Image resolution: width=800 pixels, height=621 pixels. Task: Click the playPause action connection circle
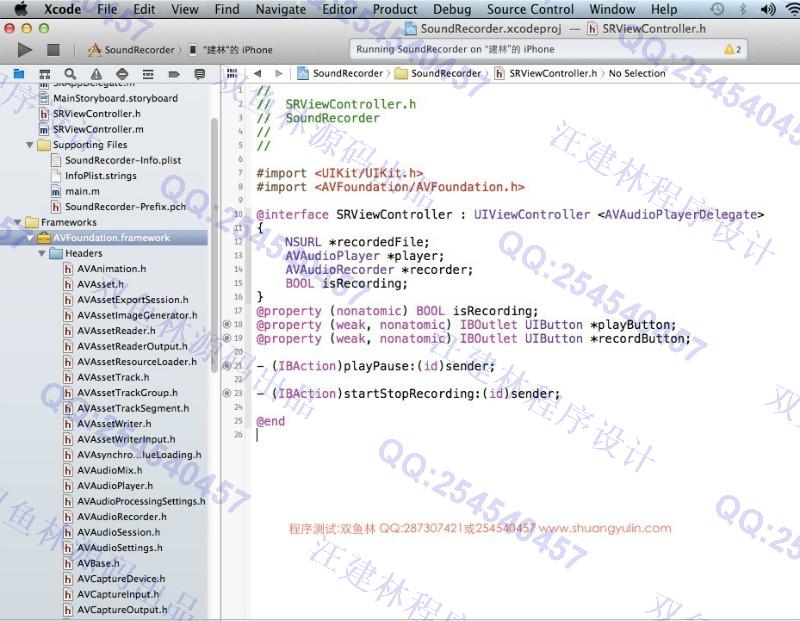tap(227, 365)
